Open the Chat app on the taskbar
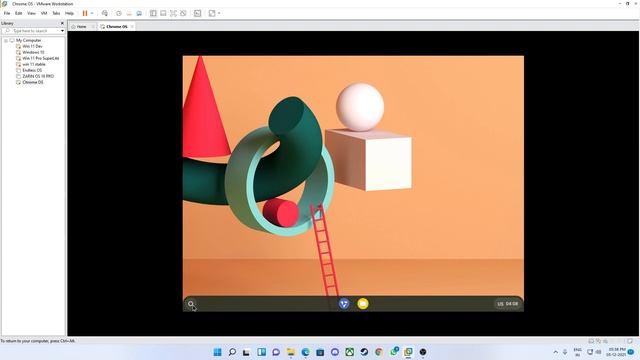Viewport: 640px width, 360px height. tap(276, 352)
